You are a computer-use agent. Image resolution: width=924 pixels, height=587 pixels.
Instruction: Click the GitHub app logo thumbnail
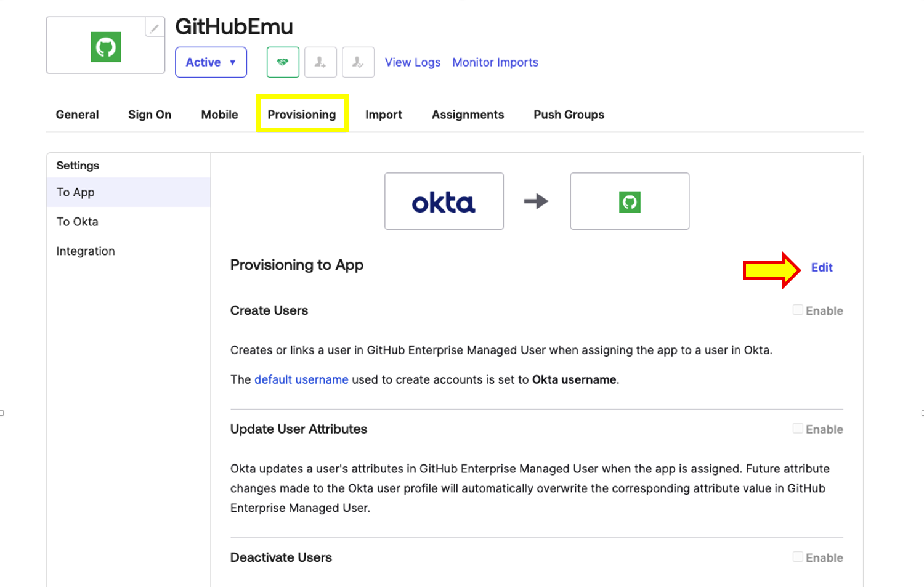click(x=106, y=47)
